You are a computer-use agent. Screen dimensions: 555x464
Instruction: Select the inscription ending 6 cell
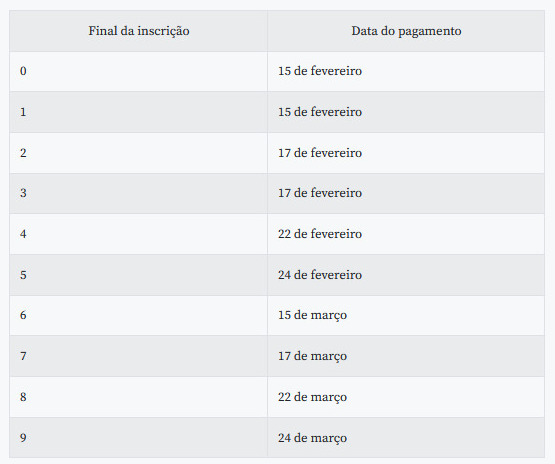coord(138,315)
